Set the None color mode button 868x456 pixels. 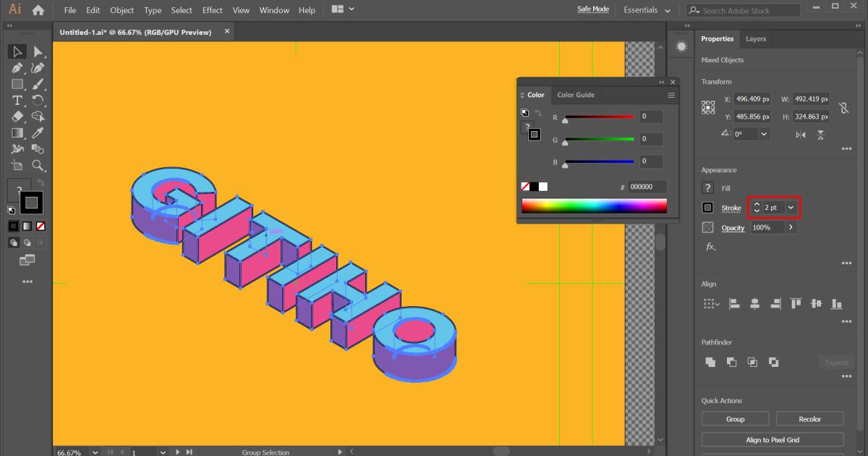coord(41,226)
